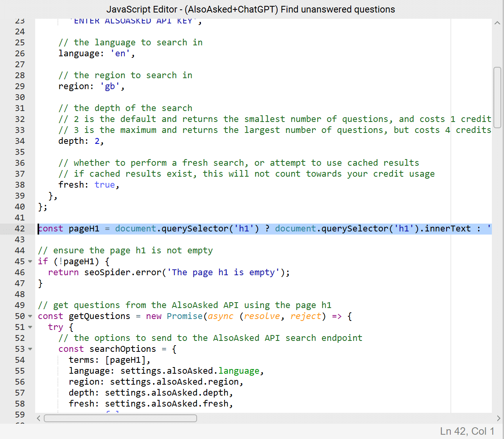Click the "const searchOptions = {" line
The image size is (504, 439).
[117, 349]
